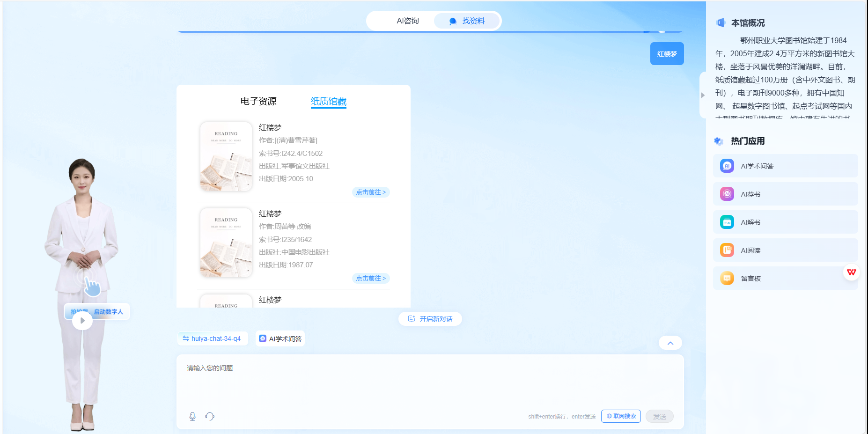Screen dimensions: 868x434
Task: Open the huiya-chat-34-q4 model selector
Action: (212, 338)
